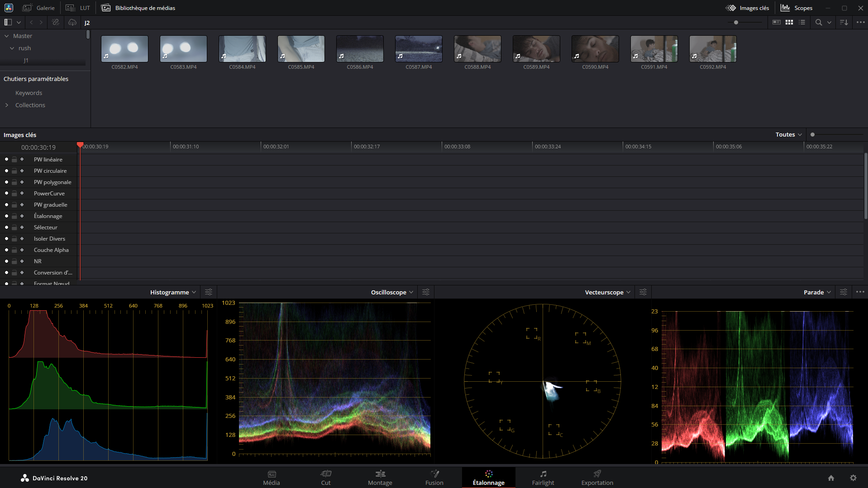Image resolution: width=868 pixels, height=488 pixels.
Task: Switch media pool to list view
Action: (x=802, y=22)
